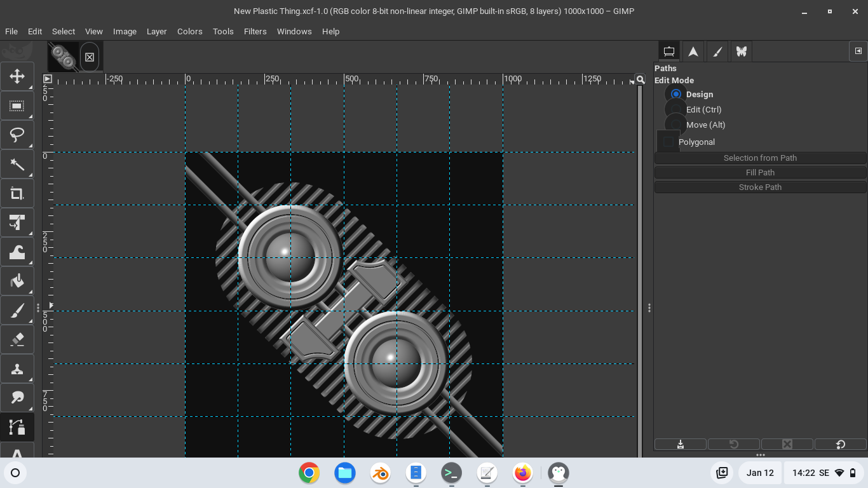Open the Filters menu
Image resolution: width=868 pixels, height=488 pixels.
point(255,31)
